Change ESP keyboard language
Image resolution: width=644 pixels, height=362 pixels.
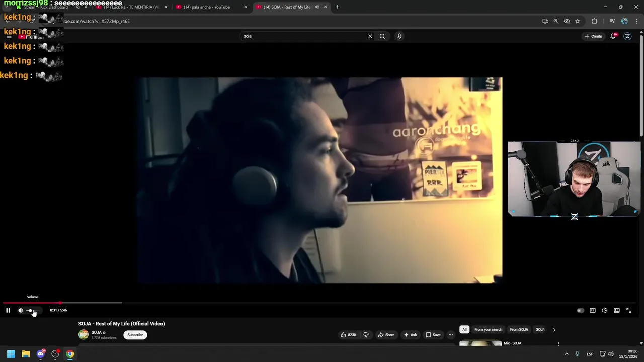click(x=590, y=354)
